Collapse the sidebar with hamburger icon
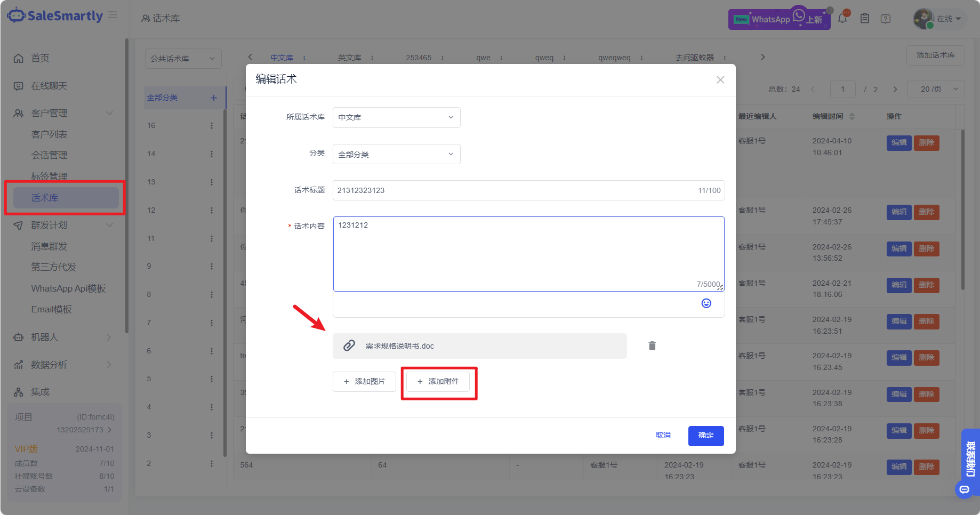Image resolution: width=980 pixels, height=515 pixels. [x=113, y=15]
